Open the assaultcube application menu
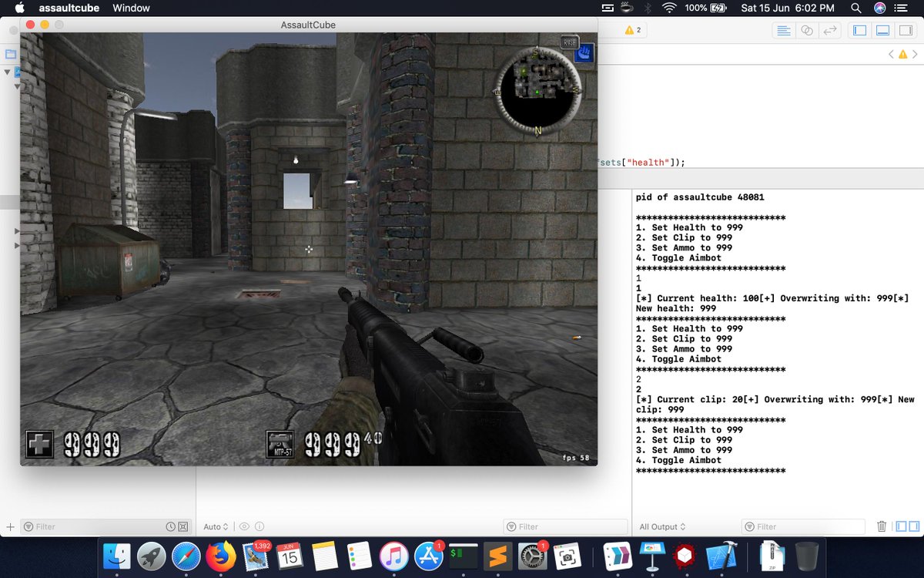This screenshot has height=578, width=924. [x=69, y=8]
